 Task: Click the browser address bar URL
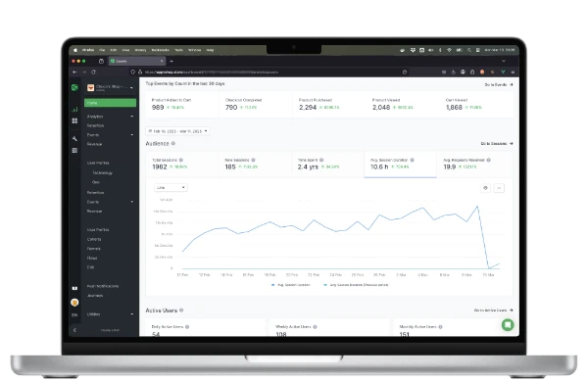tap(212, 72)
